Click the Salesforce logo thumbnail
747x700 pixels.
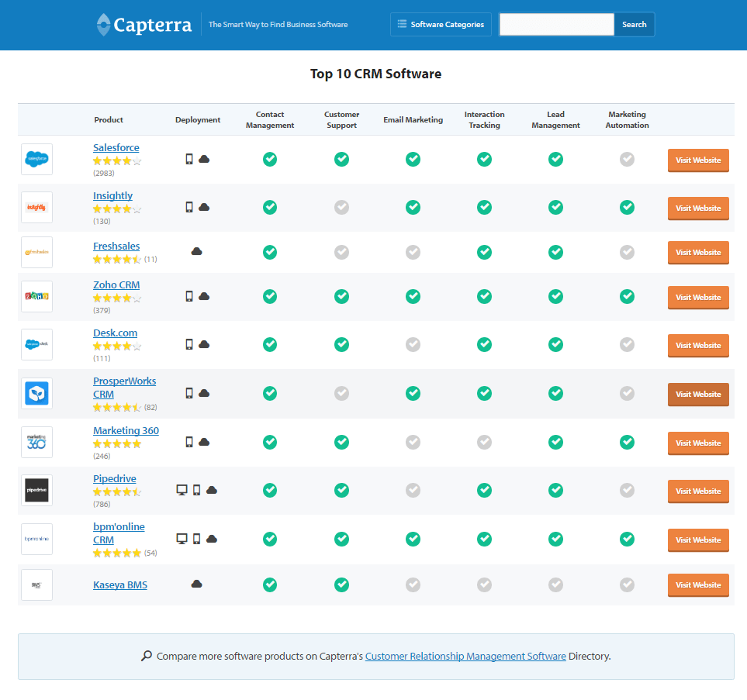click(36, 159)
